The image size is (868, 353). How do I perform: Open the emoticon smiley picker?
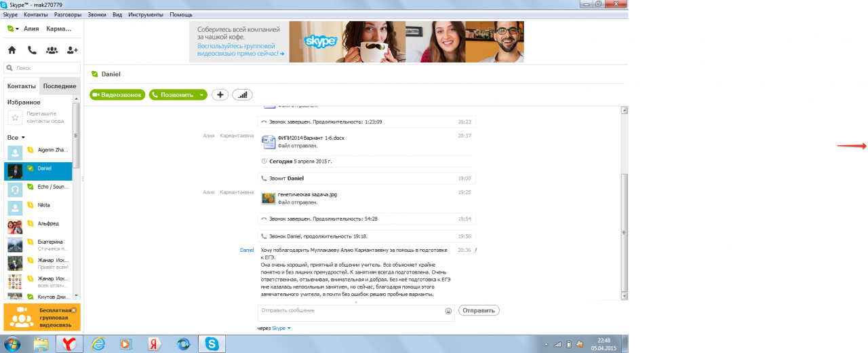click(x=448, y=311)
